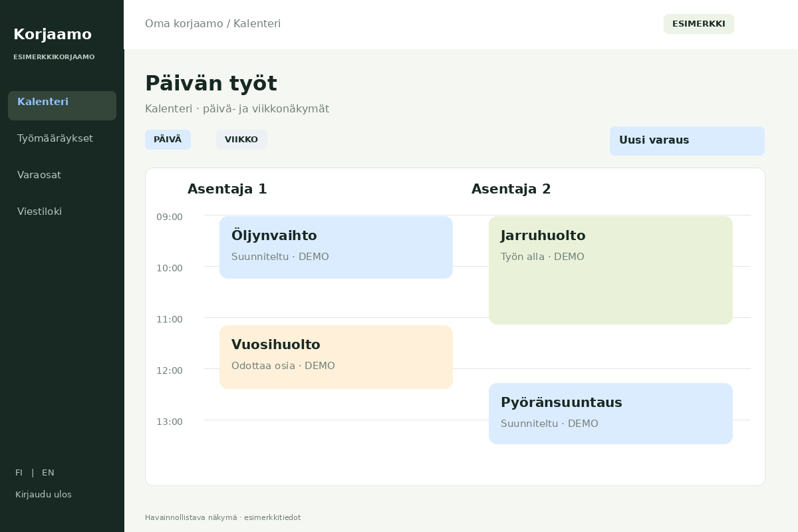Switch to the PÄIVÄ view tab
Viewport: 798px width, 532px height.
(x=168, y=140)
